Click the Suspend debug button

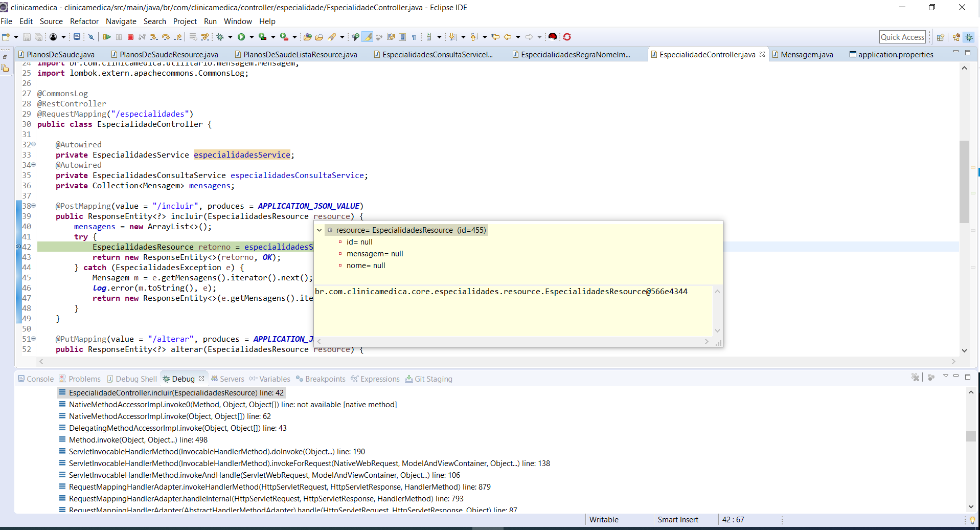tap(119, 37)
